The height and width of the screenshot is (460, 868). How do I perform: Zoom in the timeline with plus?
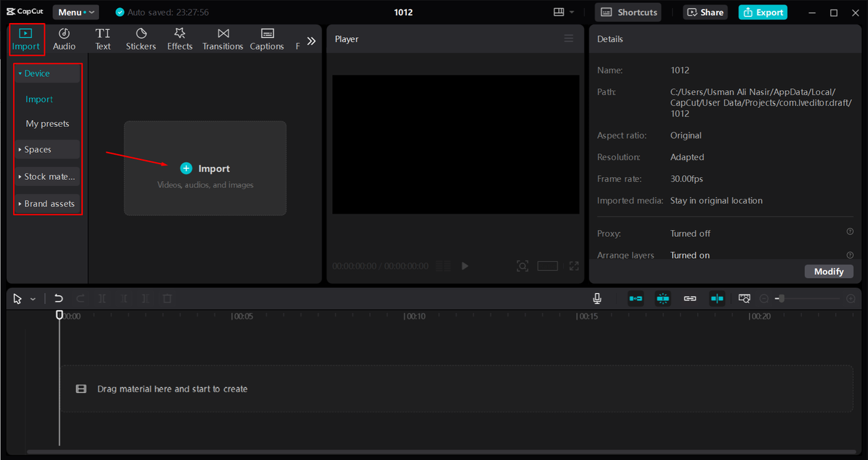pyautogui.click(x=851, y=299)
